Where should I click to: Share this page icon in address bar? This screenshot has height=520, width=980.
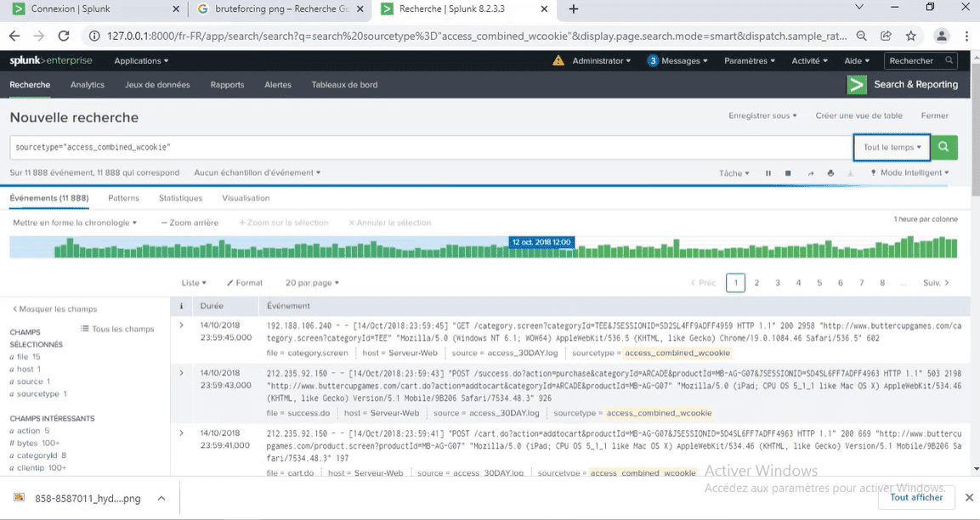click(887, 36)
